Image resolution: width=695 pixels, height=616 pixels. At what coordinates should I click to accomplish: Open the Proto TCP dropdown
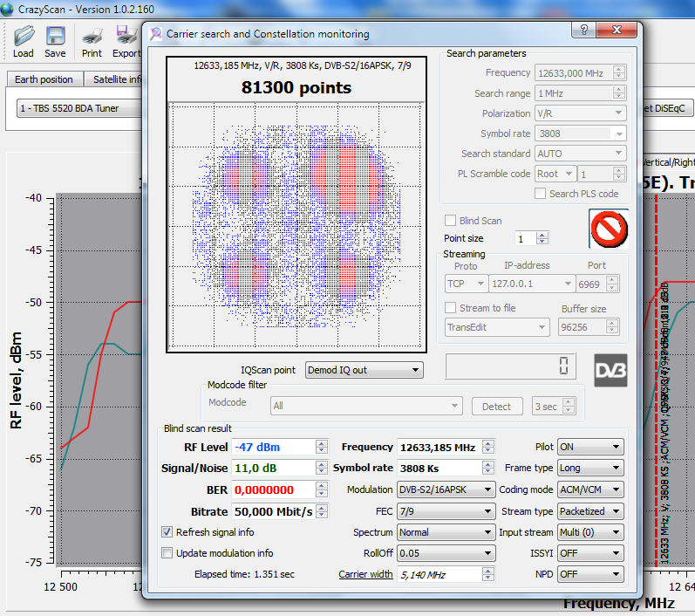(x=466, y=284)
